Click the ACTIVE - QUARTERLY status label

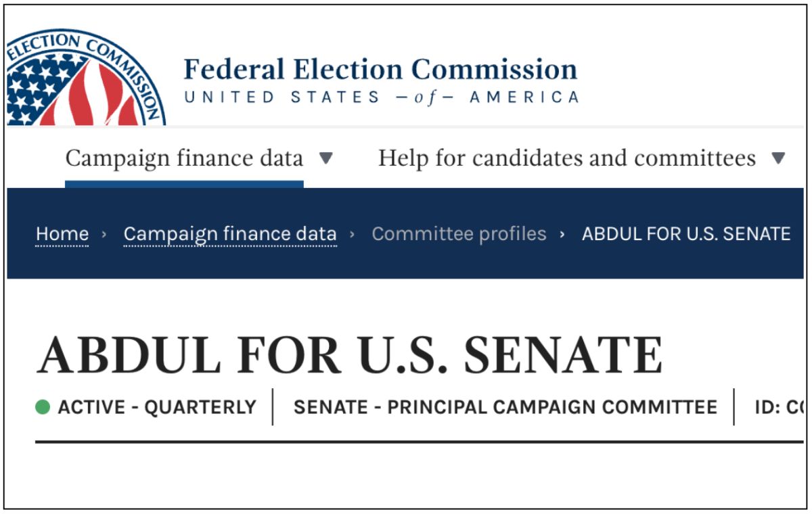[156, 406]
